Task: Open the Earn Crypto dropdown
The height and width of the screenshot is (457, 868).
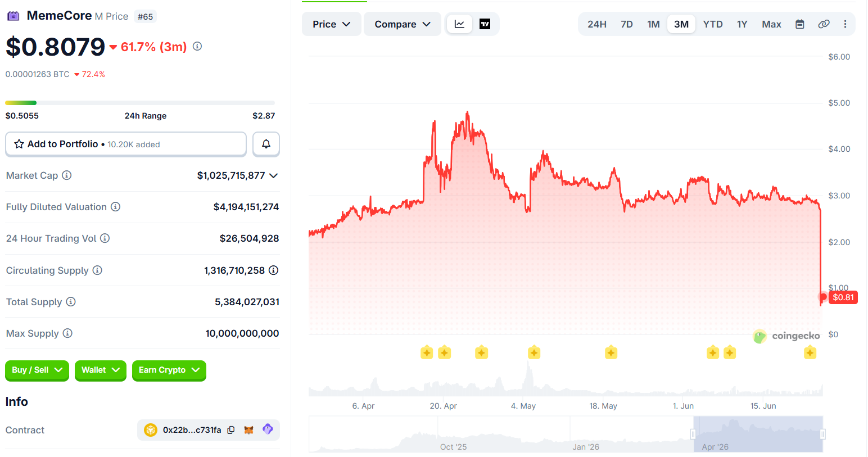Action: pyautogui.click(x=169, y=370)
